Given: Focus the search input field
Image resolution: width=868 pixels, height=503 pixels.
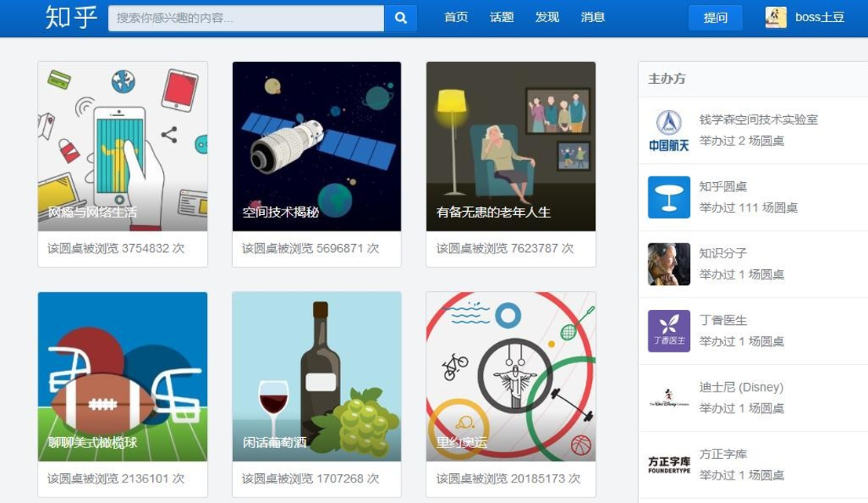Looking at the screenshot, I should tap(246, 18).
